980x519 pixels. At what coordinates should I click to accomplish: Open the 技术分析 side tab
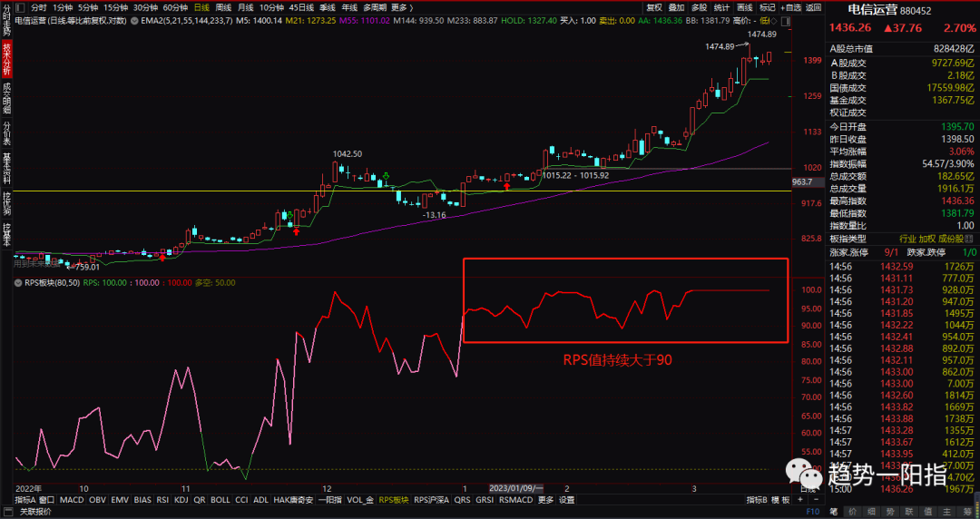point(6,59)
